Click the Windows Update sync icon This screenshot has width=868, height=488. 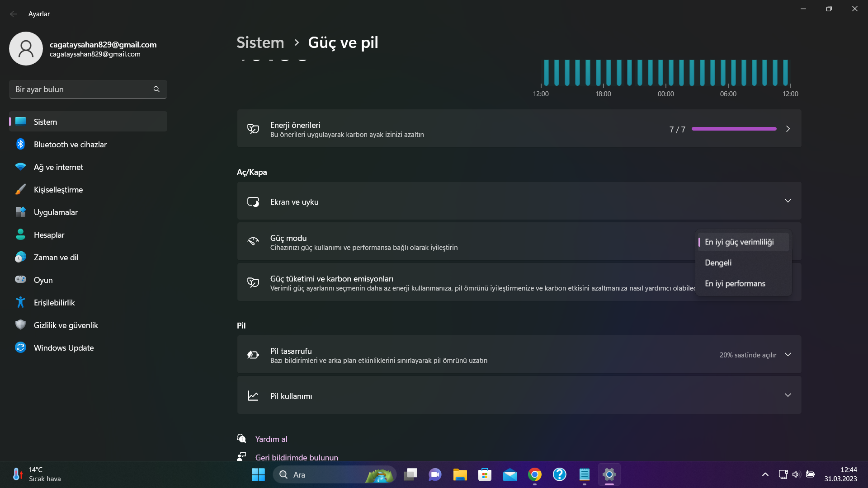pyautogui.click(x=20, y=347)
